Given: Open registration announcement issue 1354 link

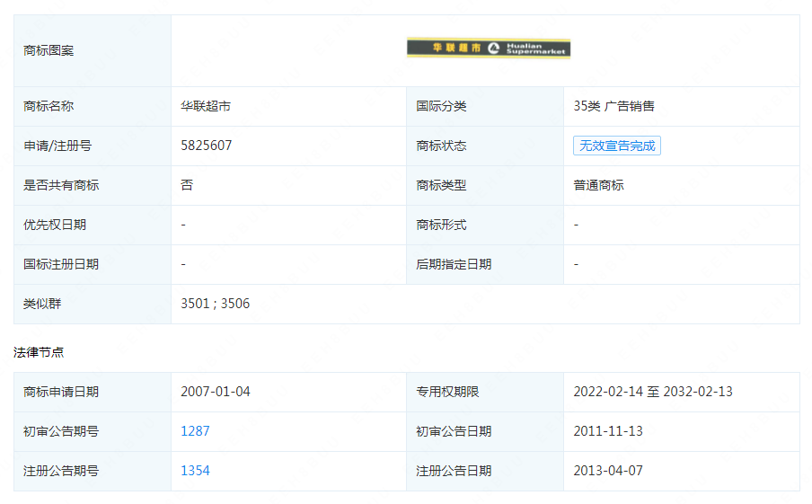Looking at the screenshot, I should pyautogui.click(x=195, y=471).
